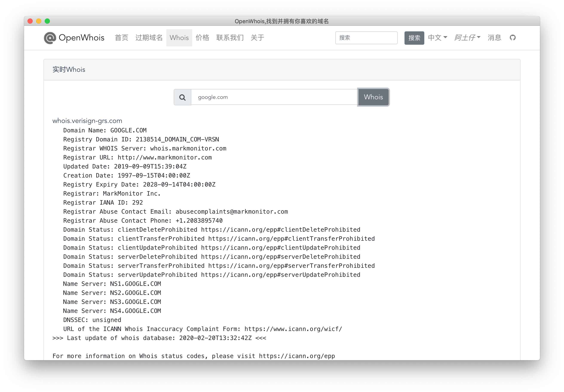This screenshot has height=392, width=564.
Task: Open the 关于 about page
Action: pyautogui.click(x=257, y=38)
